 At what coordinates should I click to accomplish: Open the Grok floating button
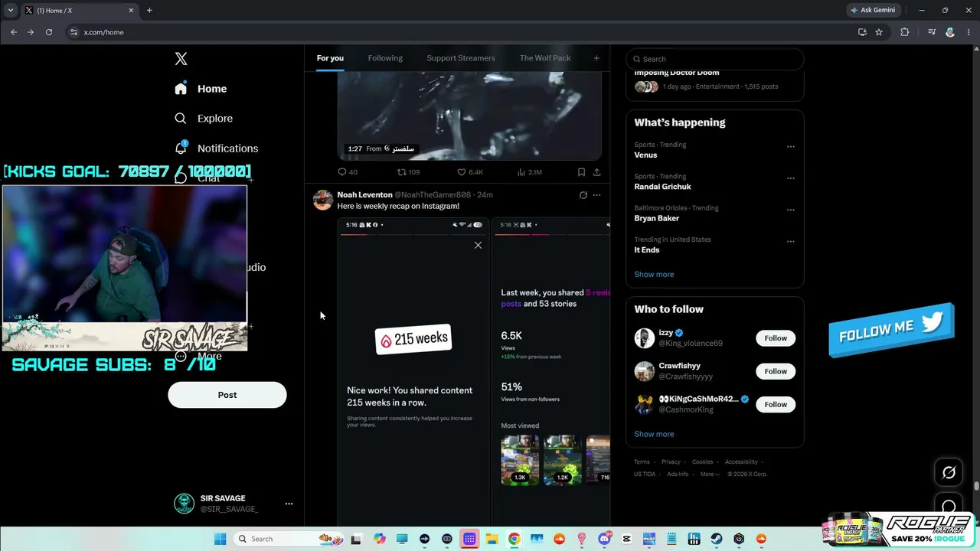tap(949, 472)
